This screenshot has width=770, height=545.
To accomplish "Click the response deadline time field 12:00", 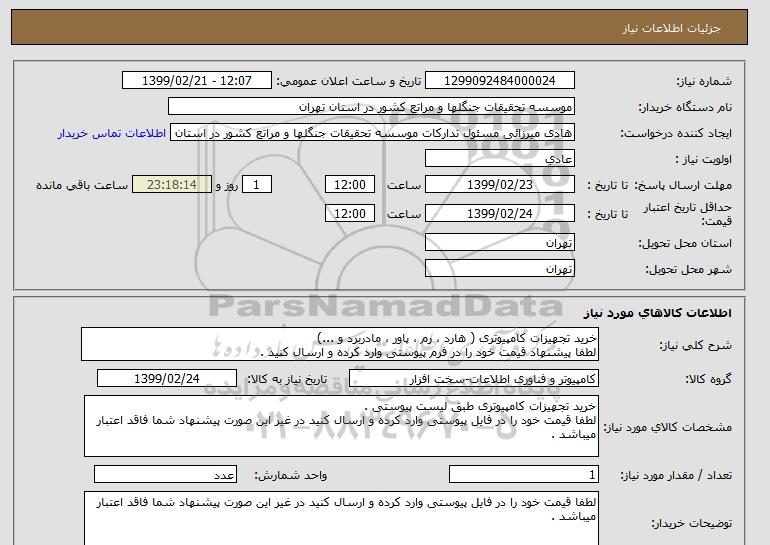I will (350, 185).
